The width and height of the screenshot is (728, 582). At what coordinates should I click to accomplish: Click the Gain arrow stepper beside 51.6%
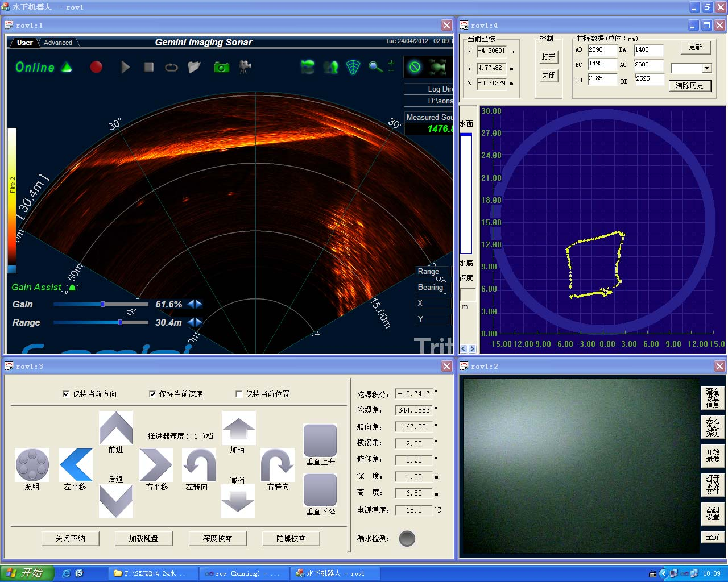(195, 304)
